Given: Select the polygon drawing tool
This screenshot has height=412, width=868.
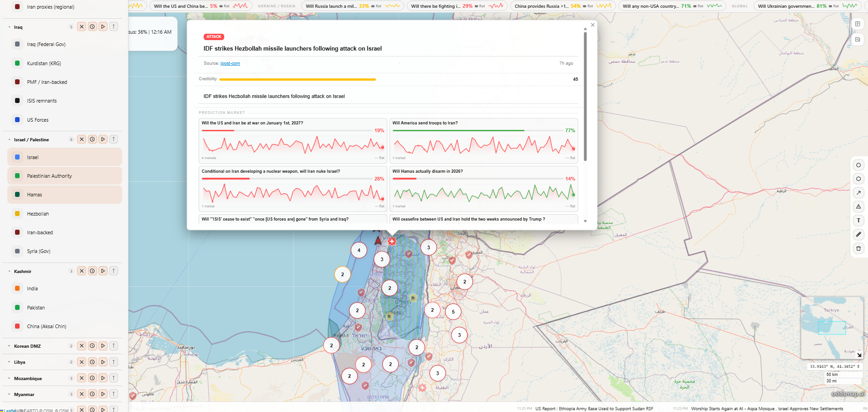Looking at the screenshot, I should click(858, 179).
